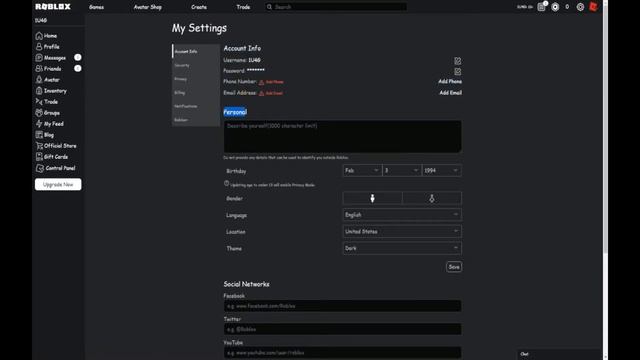Open the Messages sidebar icon
Viewport: 640px width, 360px height.
(x=39, y=58)
